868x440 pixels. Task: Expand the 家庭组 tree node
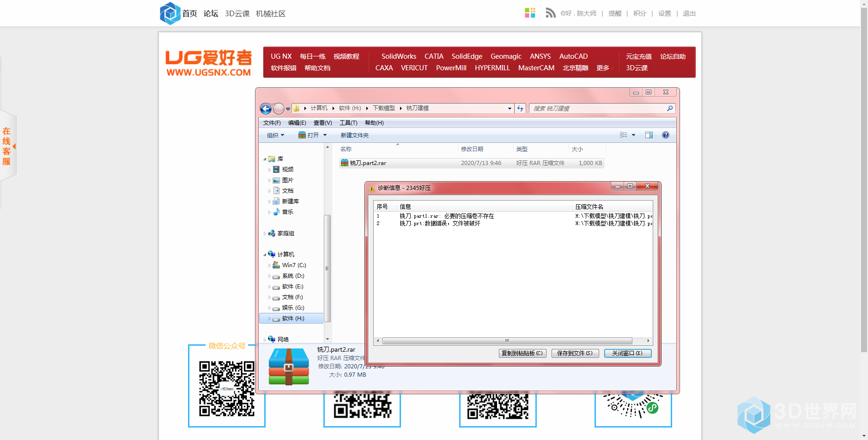tap(265, 233)
